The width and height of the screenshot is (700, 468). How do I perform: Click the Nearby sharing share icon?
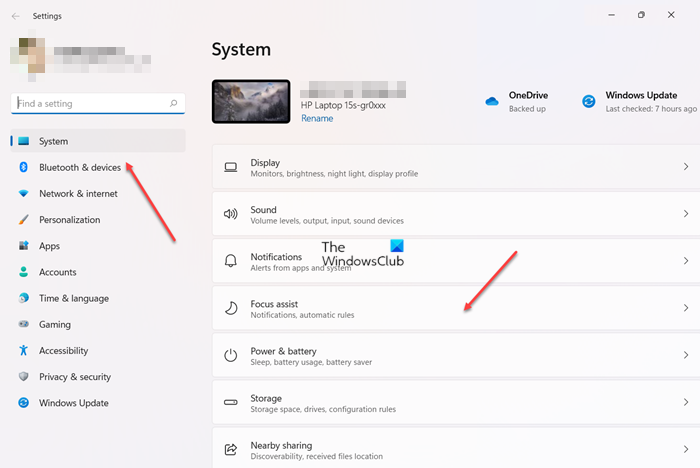(231, 449)
